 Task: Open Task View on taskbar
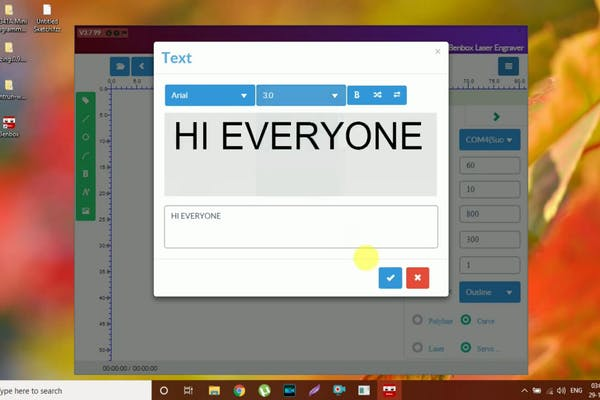188,391
